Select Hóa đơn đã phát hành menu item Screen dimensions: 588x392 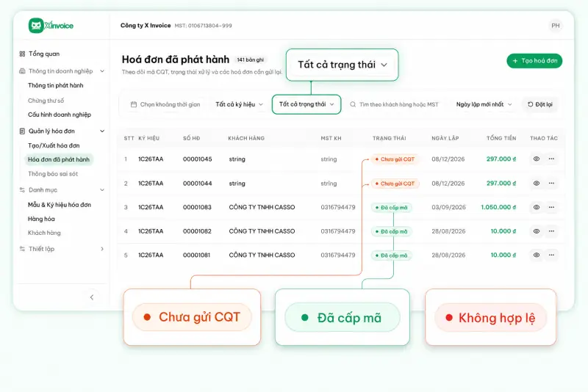click(59, 159)
